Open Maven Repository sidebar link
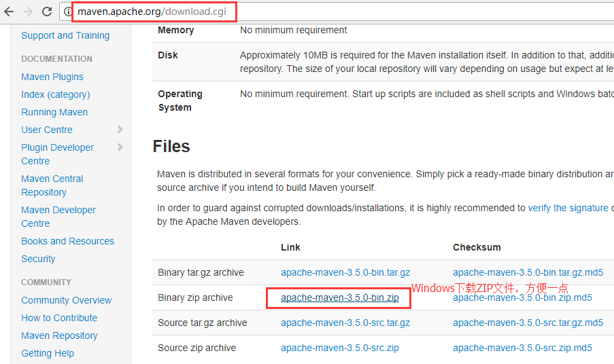The width and height of the screenshot is (614, 364). click(x=60, y=335)
